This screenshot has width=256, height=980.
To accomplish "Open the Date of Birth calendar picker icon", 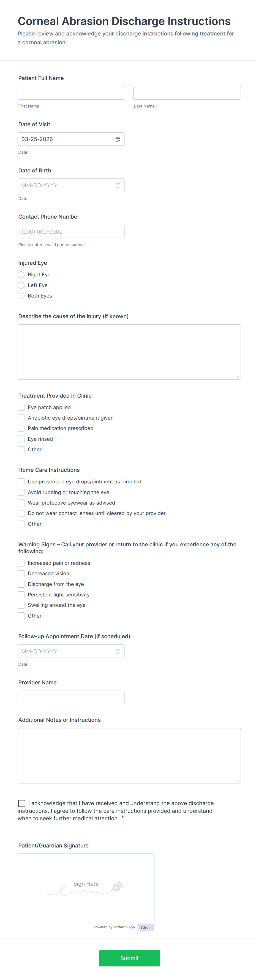I will pyautogui.click(x=118, y=185).
